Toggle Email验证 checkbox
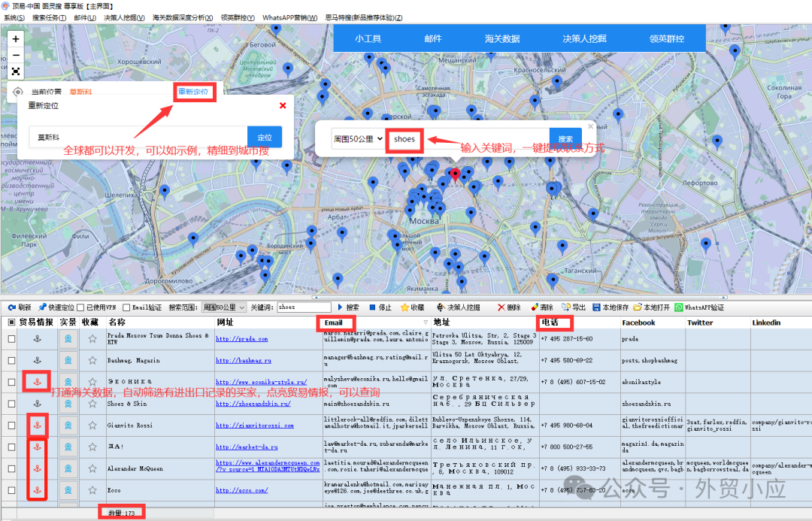 126,307
